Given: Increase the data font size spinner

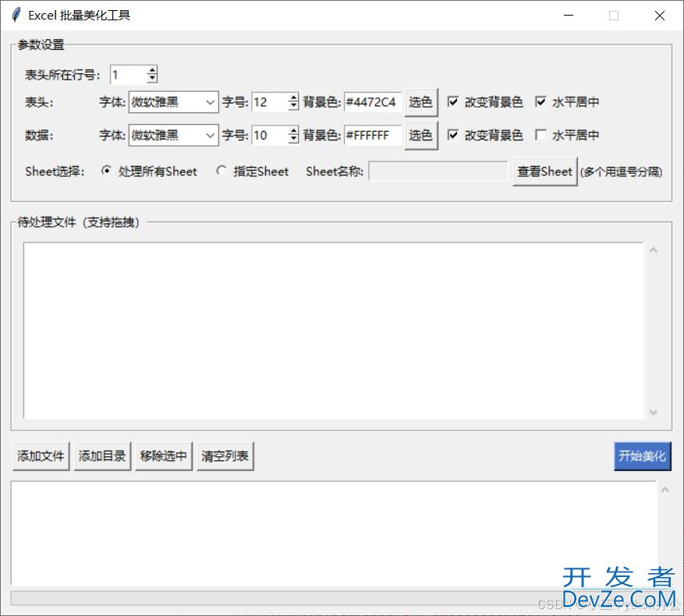Looking at the screenshot, I should pyautogui.click(x=293, y=131).
